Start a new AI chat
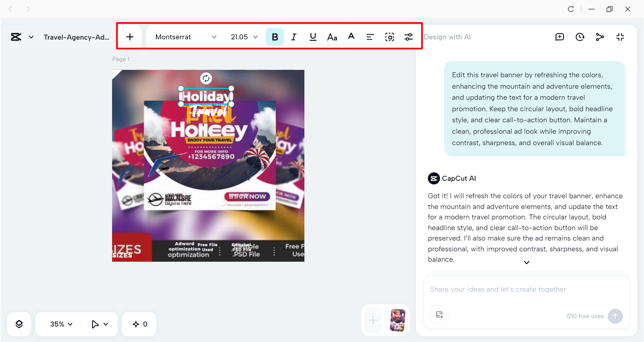Image resolution: width=644 pixels, height=342 pixels. pos(560,37)
